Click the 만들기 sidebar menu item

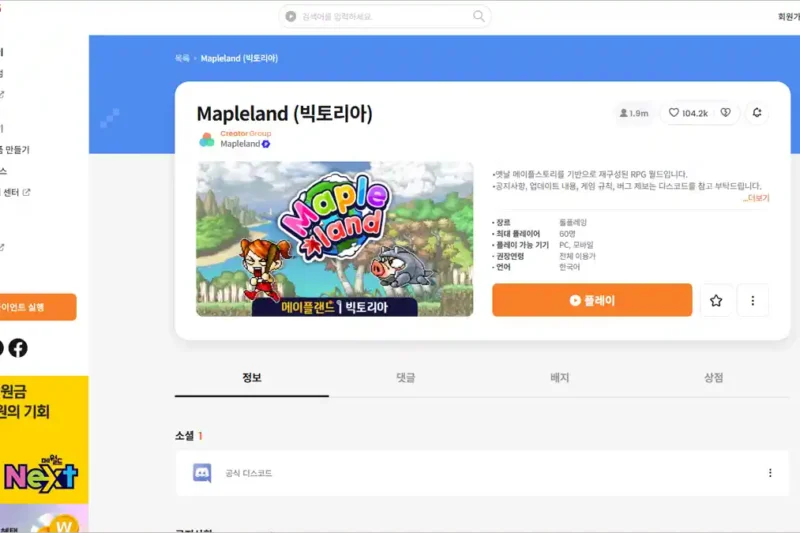pyautogui.click(x=15, y=149)
